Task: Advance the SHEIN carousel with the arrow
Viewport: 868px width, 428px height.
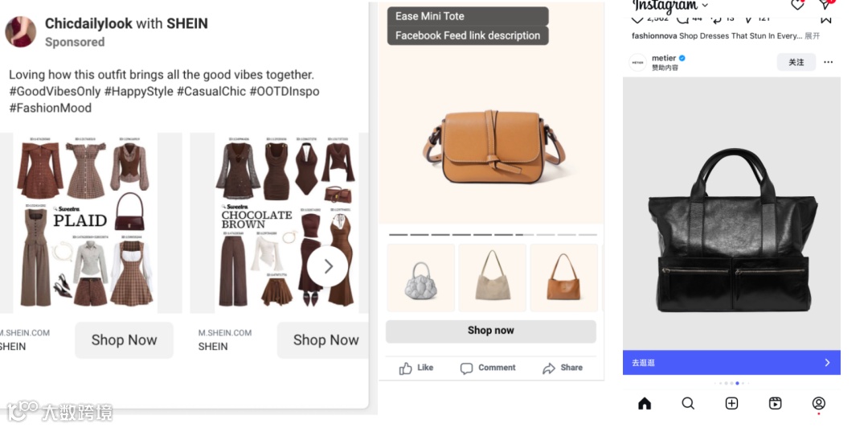Action: pyautogui.click(x=328, y=266)
